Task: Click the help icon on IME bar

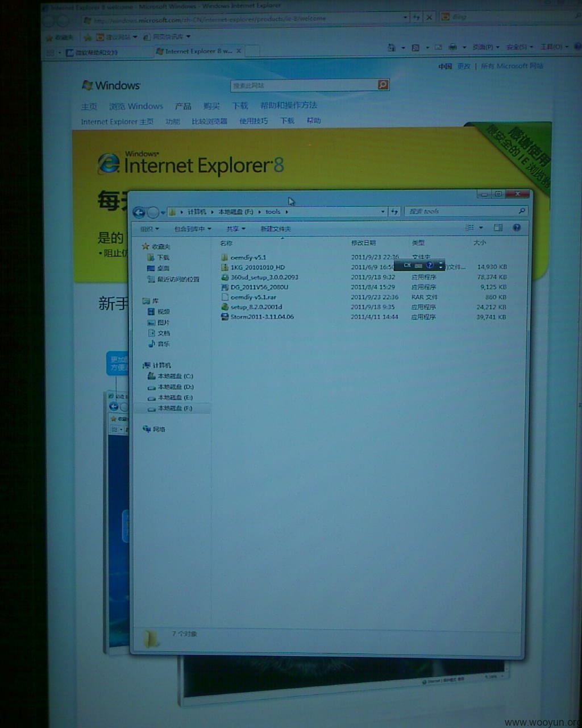Action: 430,265
